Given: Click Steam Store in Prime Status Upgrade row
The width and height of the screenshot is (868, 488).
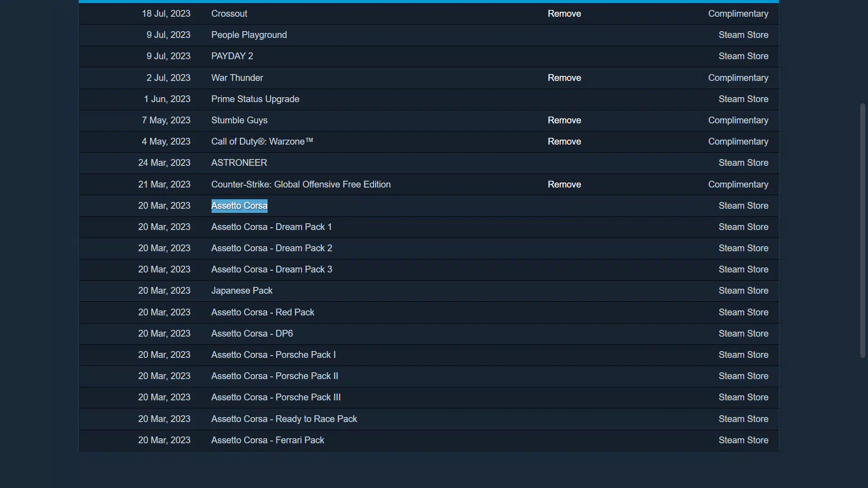Looking at the screenshot, I should coord(744,99).
